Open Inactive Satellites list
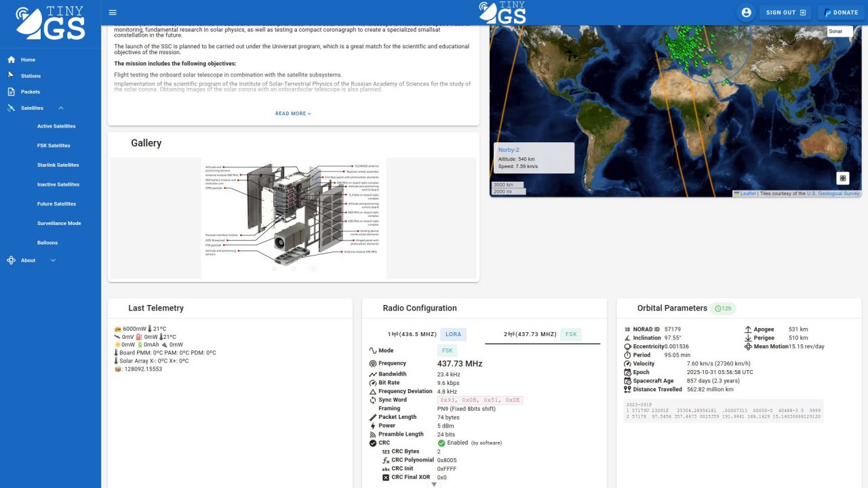The height and width of the screenshot is (488, 868). click(x=58, y=184)
